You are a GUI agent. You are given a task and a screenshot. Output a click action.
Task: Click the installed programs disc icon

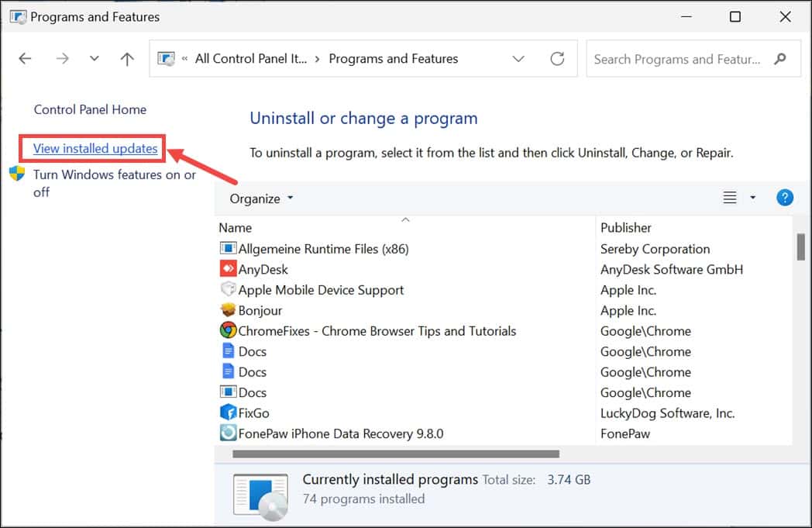pyautogui.click(x=260, y=496)
